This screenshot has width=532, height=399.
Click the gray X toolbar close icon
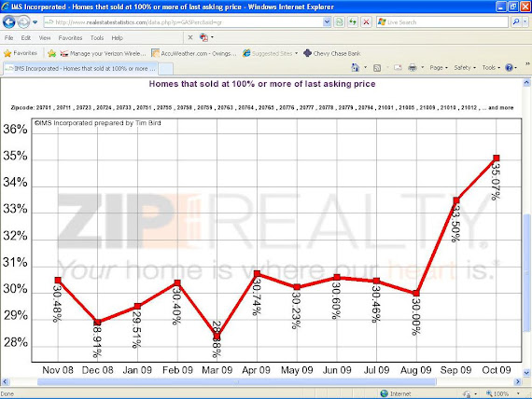coord(190,37)
